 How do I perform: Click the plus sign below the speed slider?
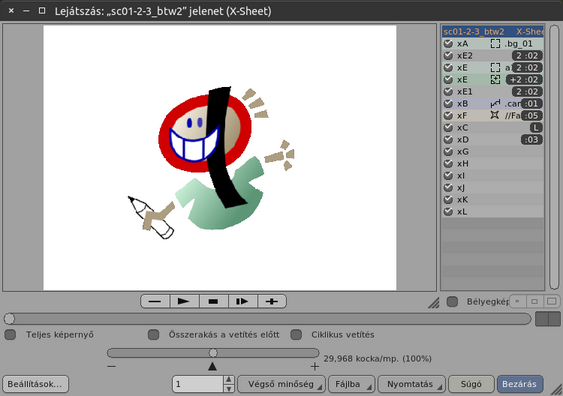[x=315, y=367]
